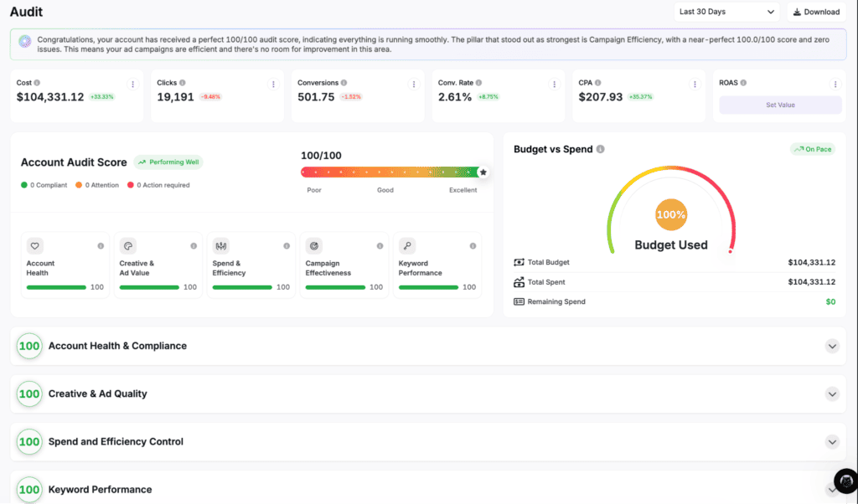Click the Keyword Performance key icon
858x504 pixels.
(407, 246)
